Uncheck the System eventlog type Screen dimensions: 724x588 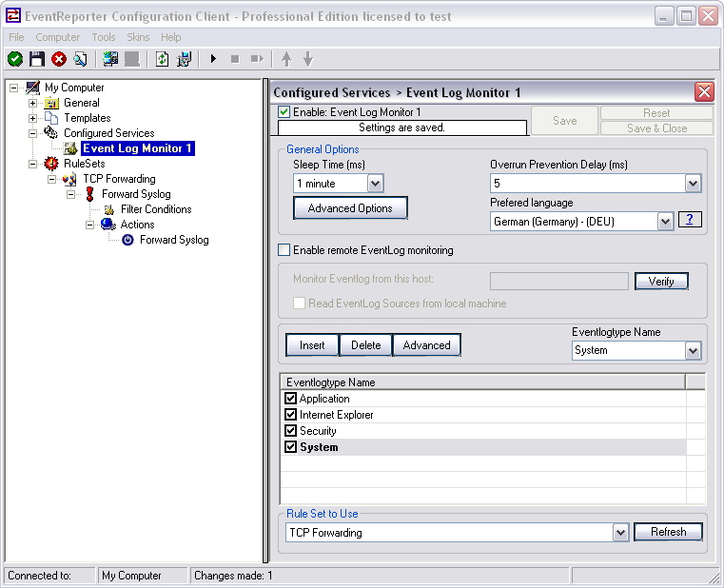(290, 446)
